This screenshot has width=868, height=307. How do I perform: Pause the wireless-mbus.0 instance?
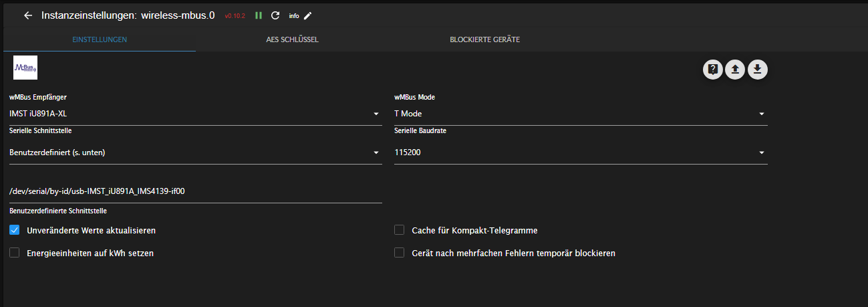click(x=259, y=15)
